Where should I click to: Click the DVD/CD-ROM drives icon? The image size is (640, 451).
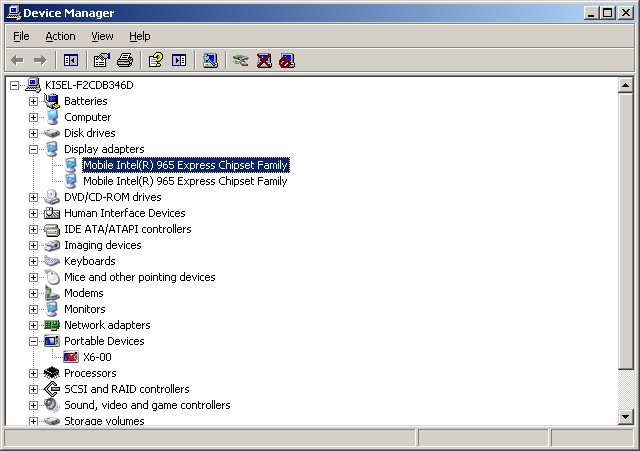52,197
